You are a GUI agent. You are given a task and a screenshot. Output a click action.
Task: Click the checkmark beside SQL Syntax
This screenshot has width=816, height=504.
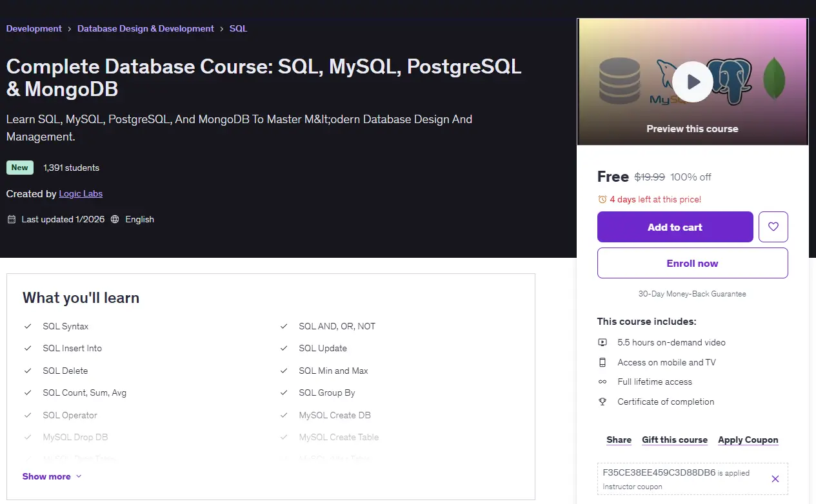coord(28,326)
